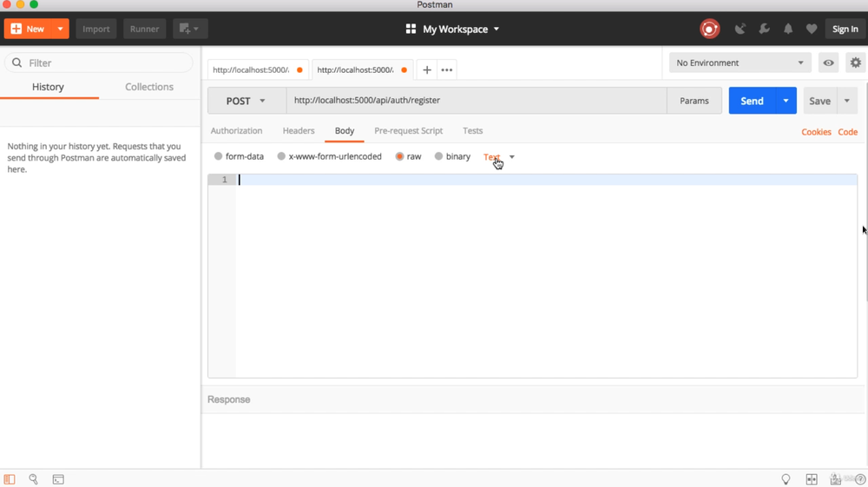The width and height of the screenshot is (868, 487).
Task: Click the Params button
Action: tap(694, 101)
